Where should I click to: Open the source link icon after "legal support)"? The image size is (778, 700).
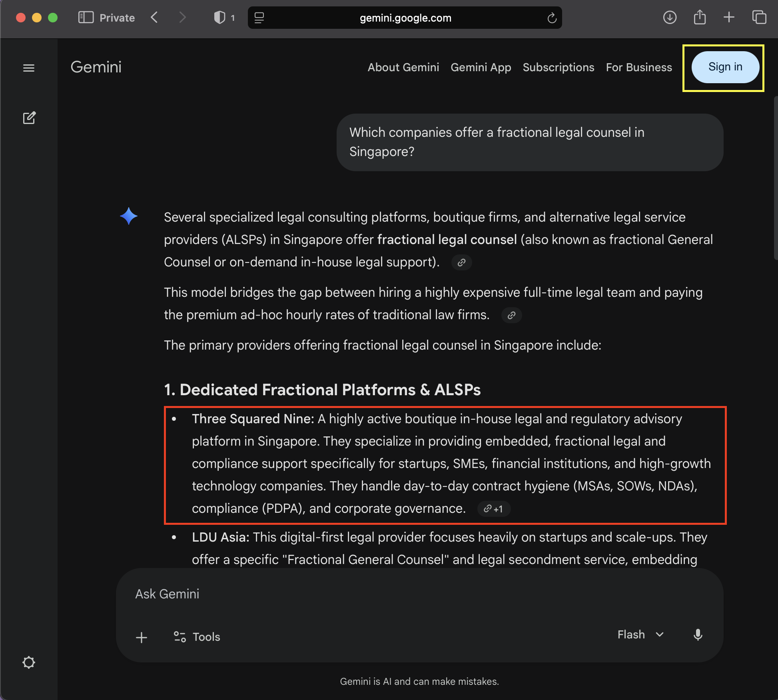[x=462, y=262]
